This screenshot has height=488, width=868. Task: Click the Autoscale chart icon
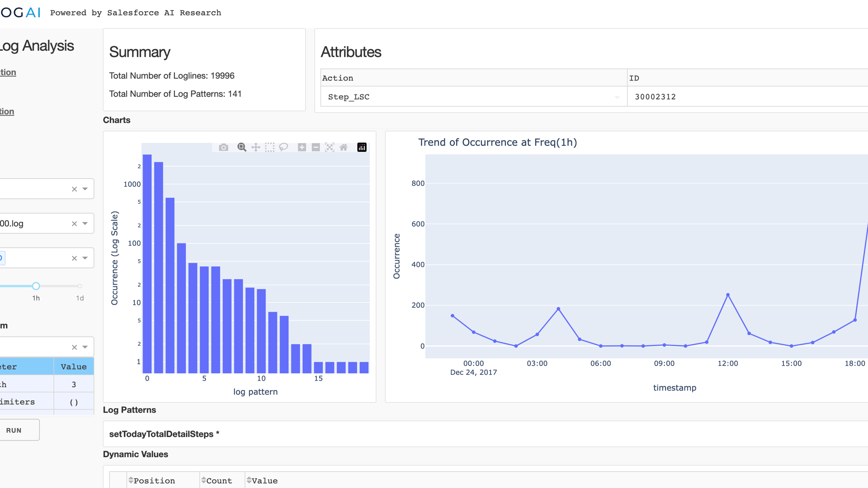pos(330,147)
